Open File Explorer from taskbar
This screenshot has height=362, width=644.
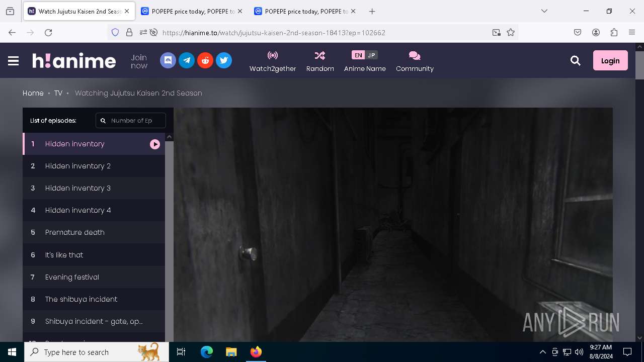coord(231,352)
